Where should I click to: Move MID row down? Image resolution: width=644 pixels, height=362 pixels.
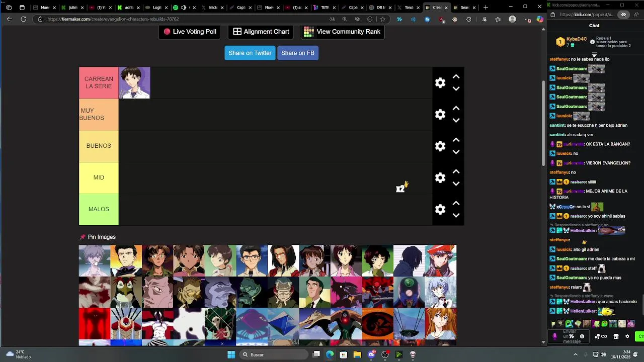[456, 184]
